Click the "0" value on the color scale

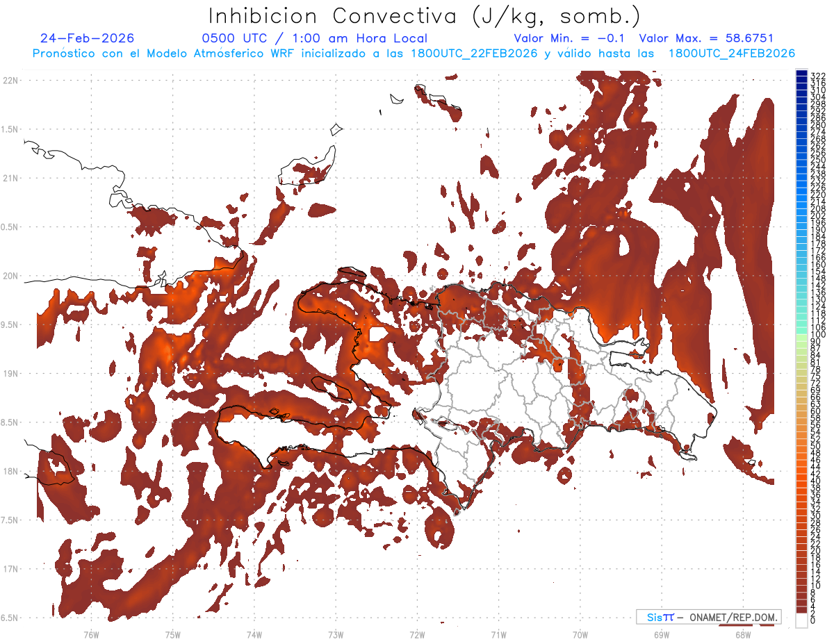coord(813,620)
